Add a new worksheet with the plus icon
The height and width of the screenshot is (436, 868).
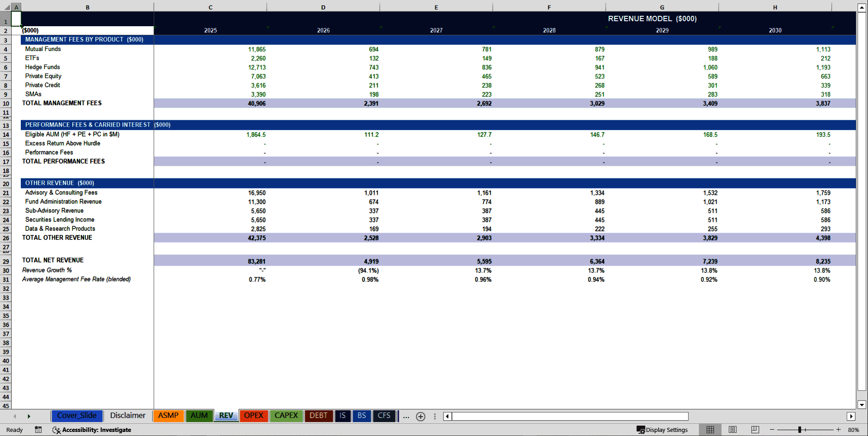pyautogui.click(x=420, y=416)
